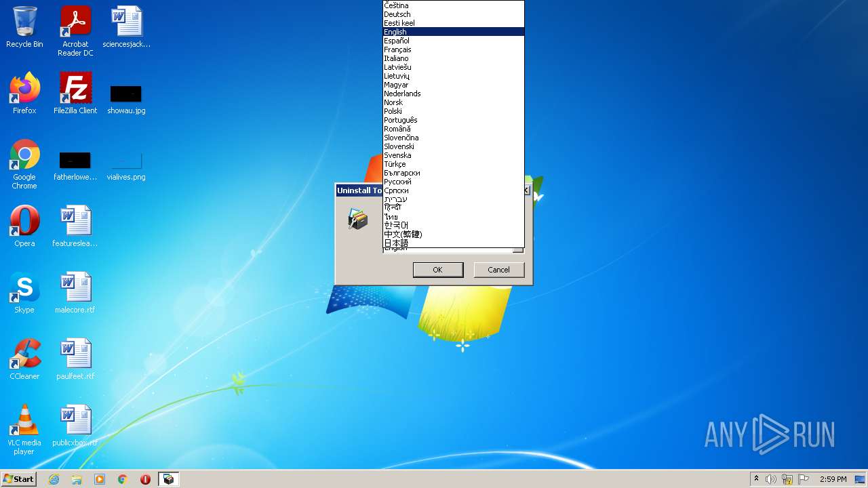Image resolution: width=868 pixels, height=488 pixels.
Task: Open the CCleaner desktop shortcut
Action: point(24,359)
